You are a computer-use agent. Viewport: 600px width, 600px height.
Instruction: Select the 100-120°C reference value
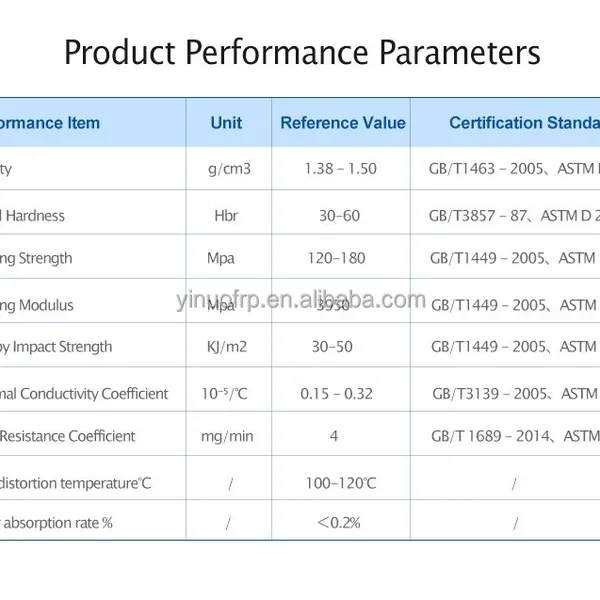tap(341, 483)
